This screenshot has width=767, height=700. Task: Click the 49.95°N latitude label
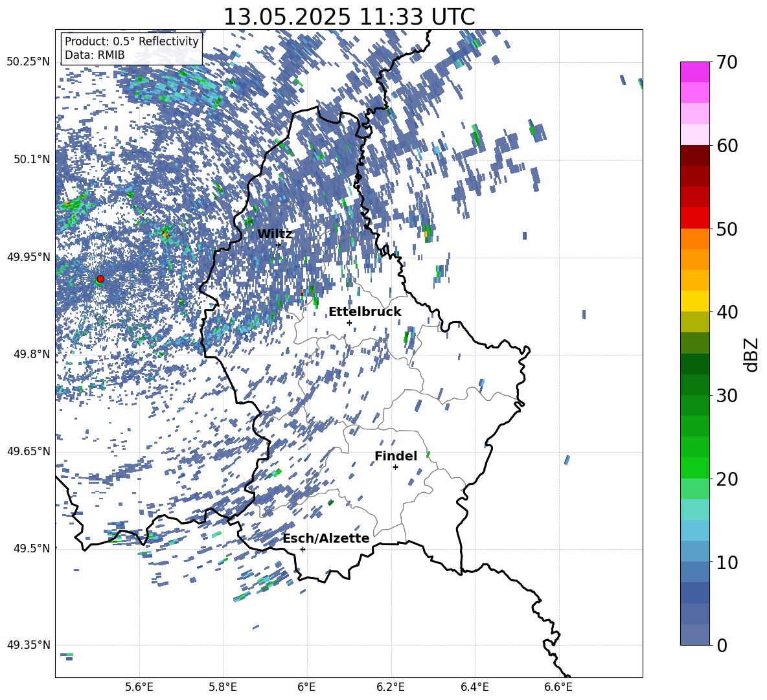point(29,257)
